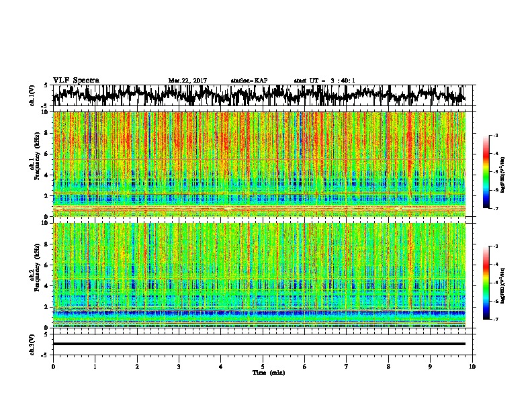This screenshot has height=411, width=532.
Task: Click the time axis tick label 5
Action: pyautogui.click(x=263, y=367)
